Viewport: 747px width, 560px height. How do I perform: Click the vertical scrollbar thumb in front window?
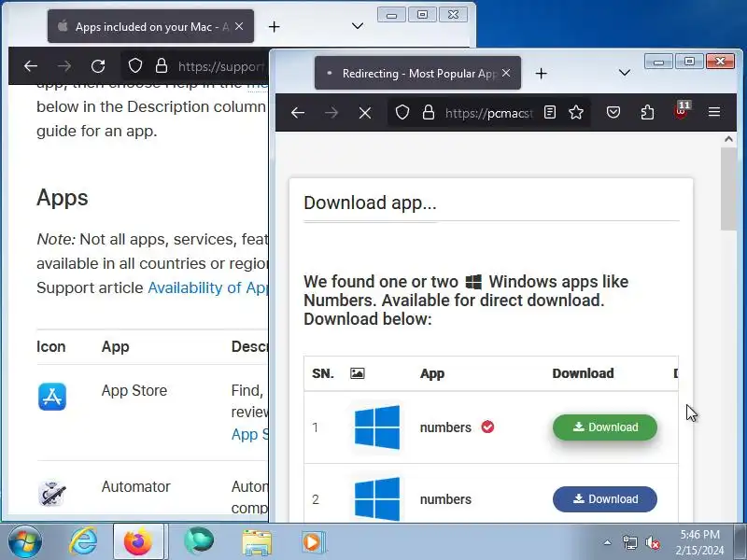click(728, 189)
